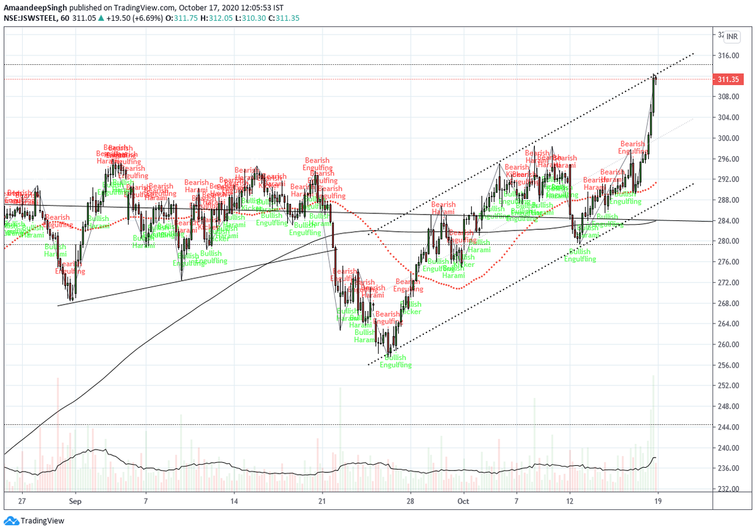Click the Sep date label on time axis

click(x=75, y=501)
